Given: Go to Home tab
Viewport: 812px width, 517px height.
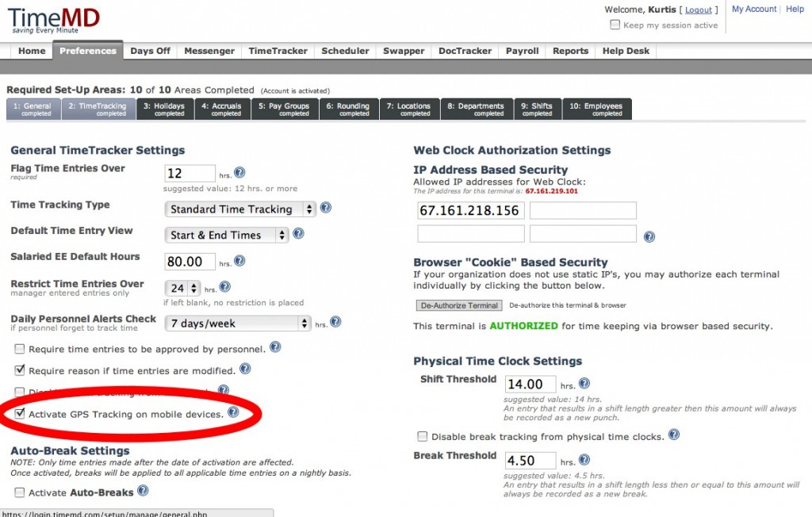Looking at the screenshot, I should tap(32, 51).
